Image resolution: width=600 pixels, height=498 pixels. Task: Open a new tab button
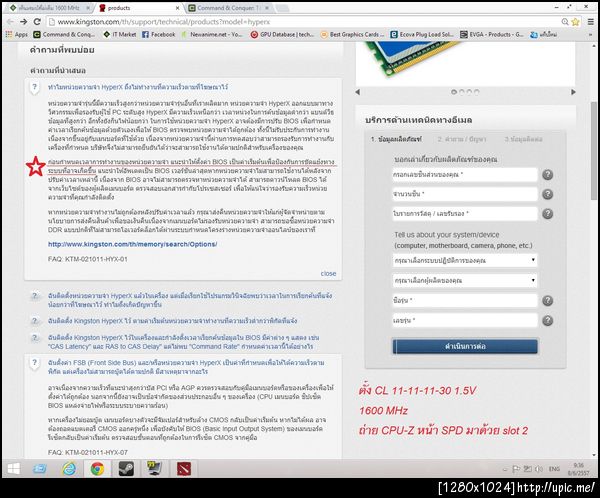tap(282, 8)
